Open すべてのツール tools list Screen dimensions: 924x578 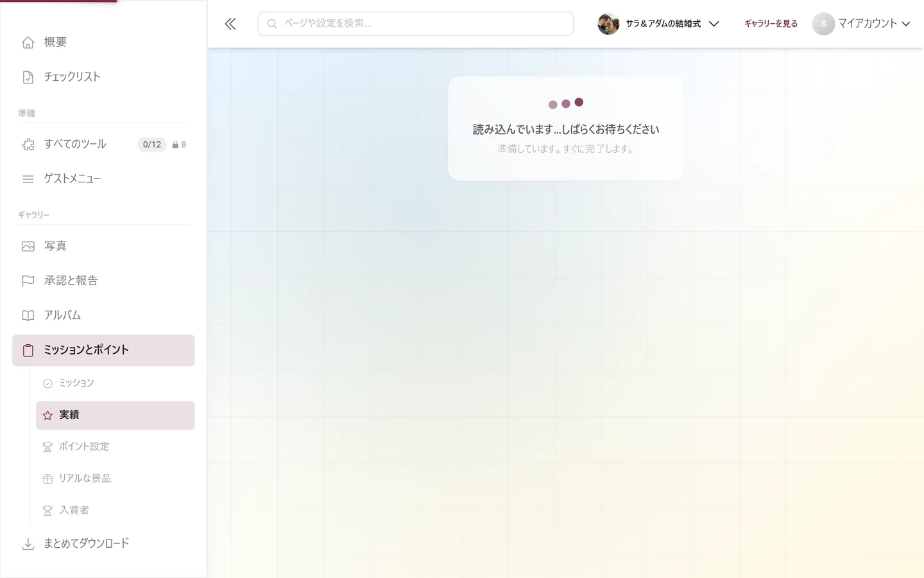pos(103,144)
